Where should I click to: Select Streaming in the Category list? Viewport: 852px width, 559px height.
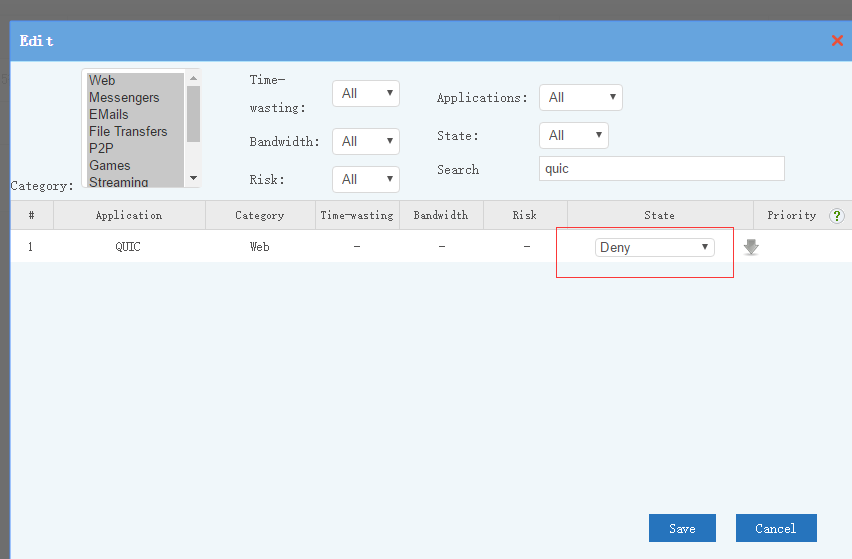pos(135,181)
